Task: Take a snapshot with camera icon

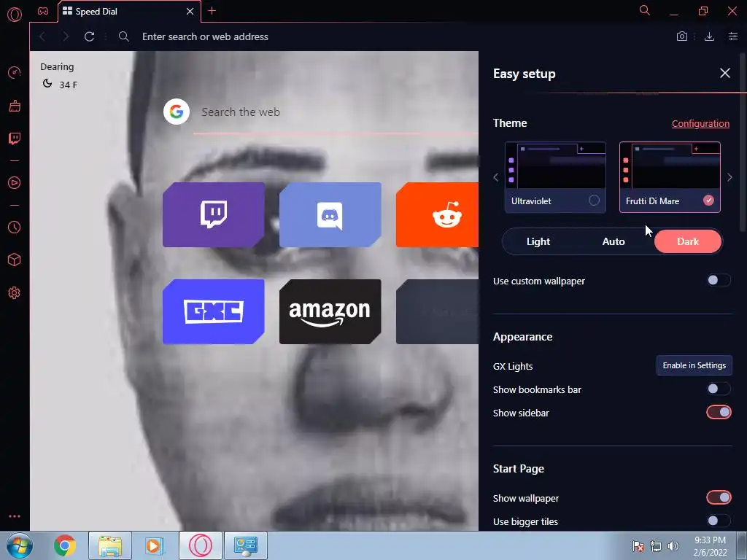Action: 682,36
